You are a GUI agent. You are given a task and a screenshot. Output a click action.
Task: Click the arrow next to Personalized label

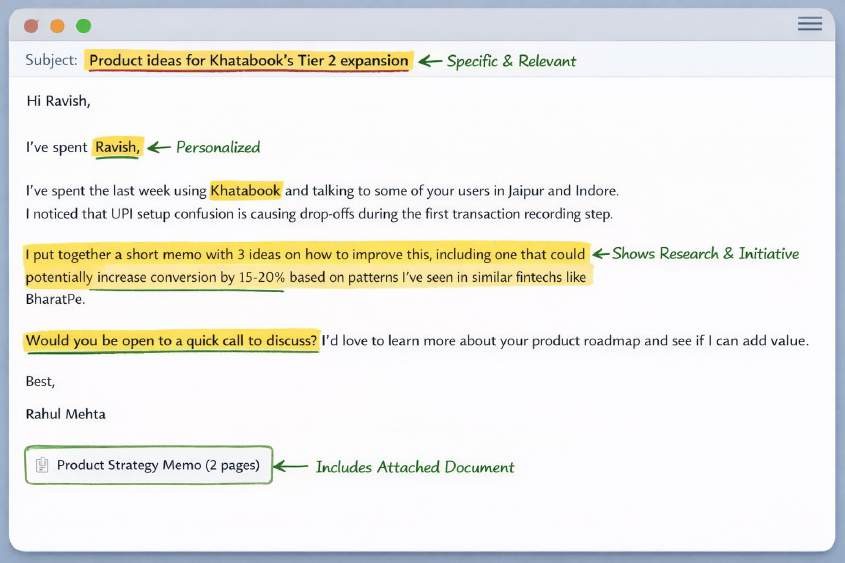(x=159, y=147)
